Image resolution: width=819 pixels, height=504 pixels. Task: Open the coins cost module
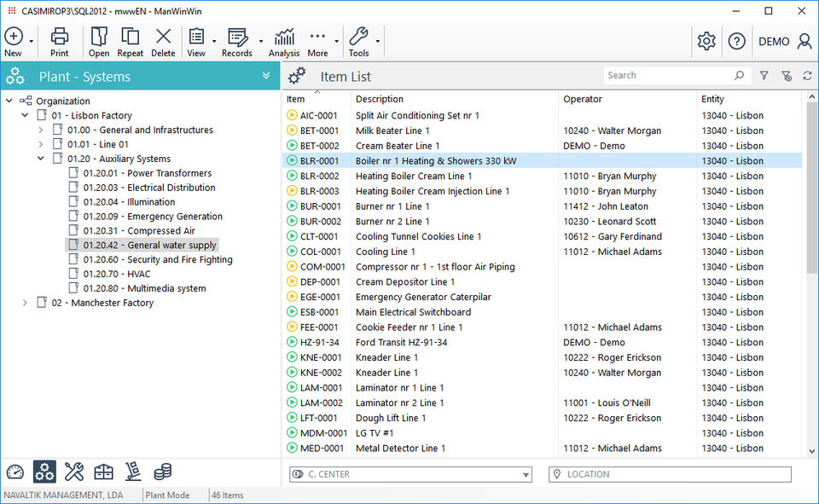point(163,472)
